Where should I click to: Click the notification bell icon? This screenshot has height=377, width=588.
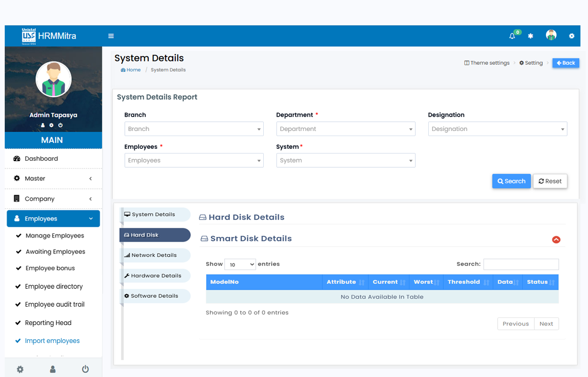tap(512, 36)
